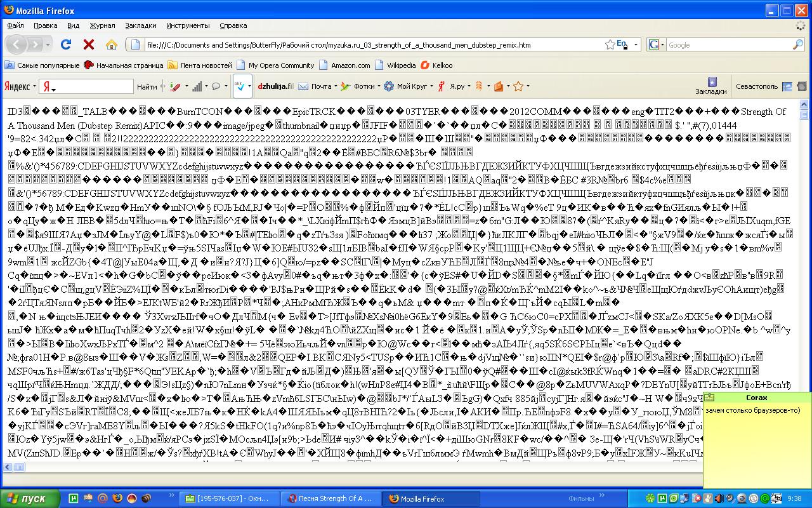Switch to Песня Strength Of A taskbar window
Viewport: 812px width, 508px height.
tap(332, 498)
